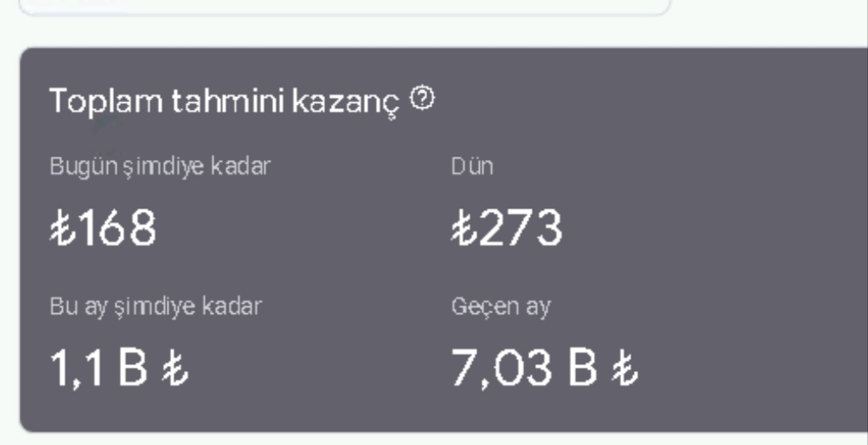Screen dimensions: 868x445
Task: Click the white card edge above earnings panel
Action: coord(345,7)
